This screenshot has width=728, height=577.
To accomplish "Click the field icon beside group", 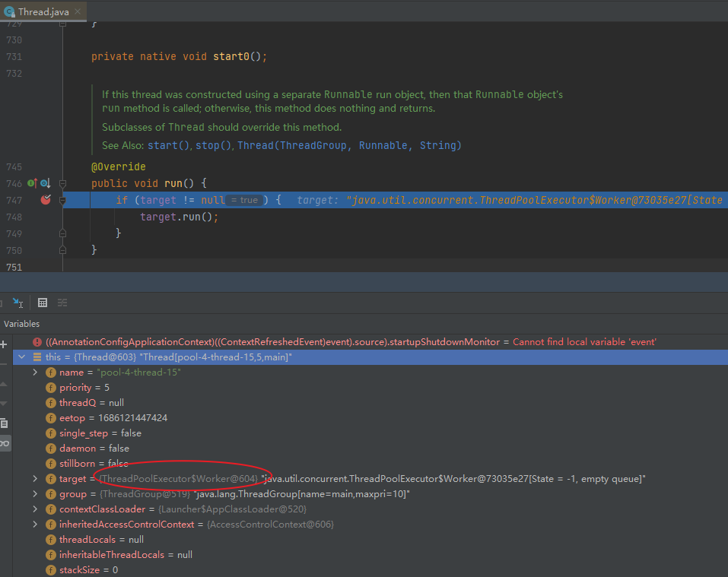I will [x=51, y=494].
